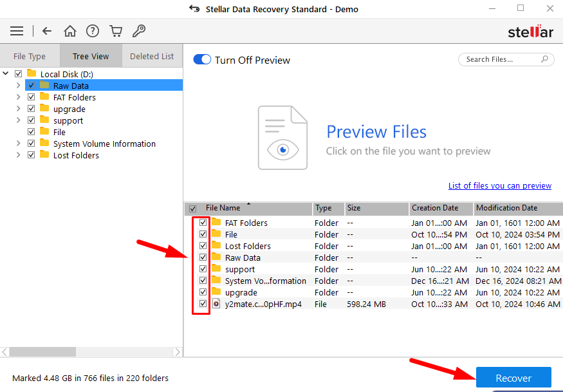
Task: Select the support row in file list
Action: tap(373, 269)
